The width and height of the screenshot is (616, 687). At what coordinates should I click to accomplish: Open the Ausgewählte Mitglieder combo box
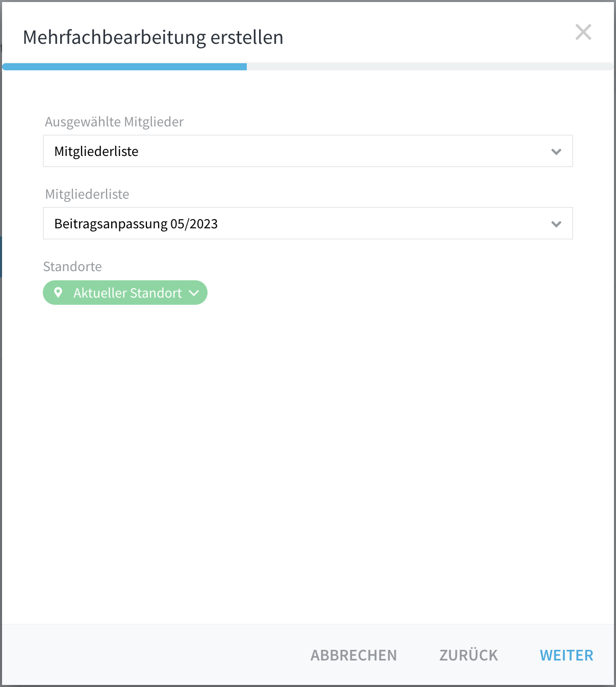[308, 151]
